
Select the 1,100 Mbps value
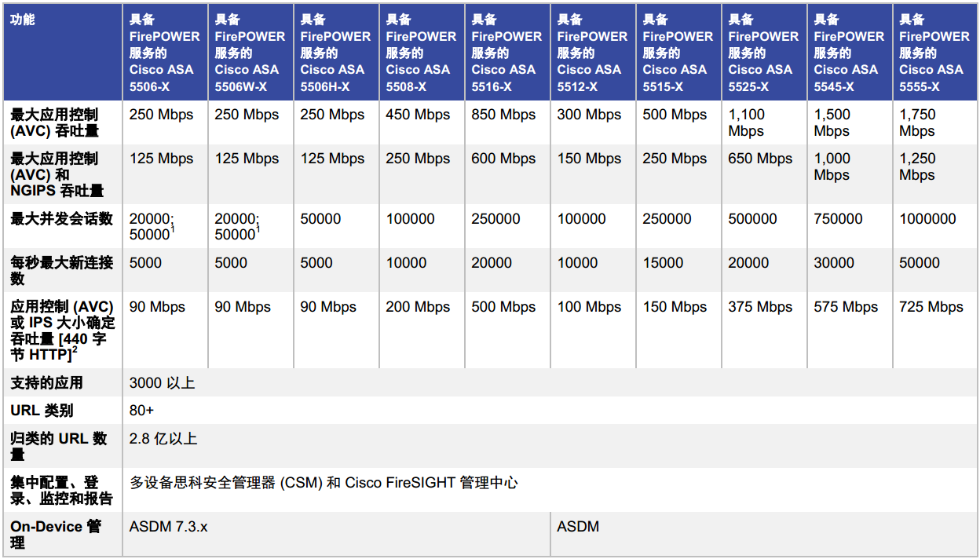coord(747,122)
